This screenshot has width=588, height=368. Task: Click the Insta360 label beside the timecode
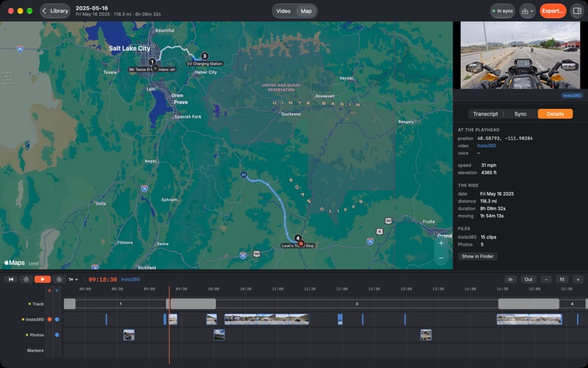pyautogui.click(x=130, y=280)
